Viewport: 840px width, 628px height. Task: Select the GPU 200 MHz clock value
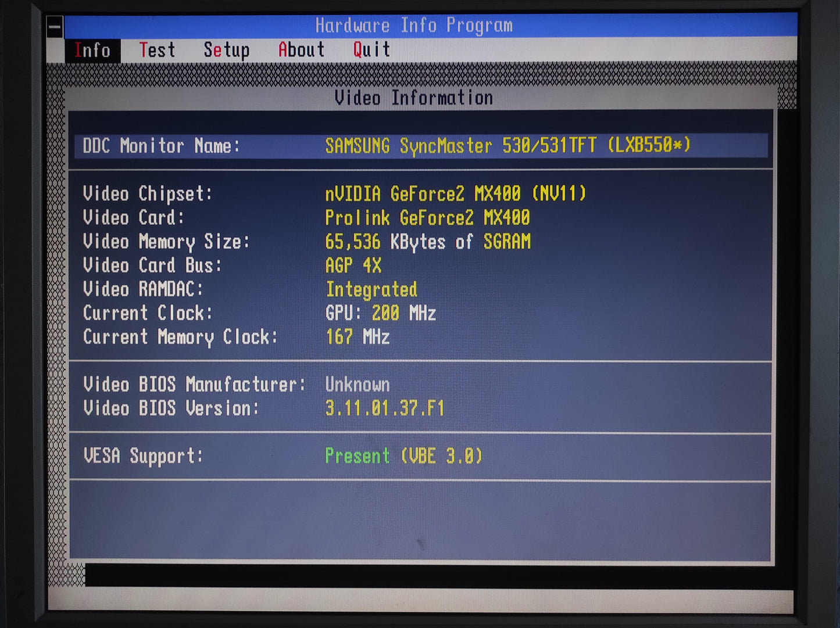381,313
